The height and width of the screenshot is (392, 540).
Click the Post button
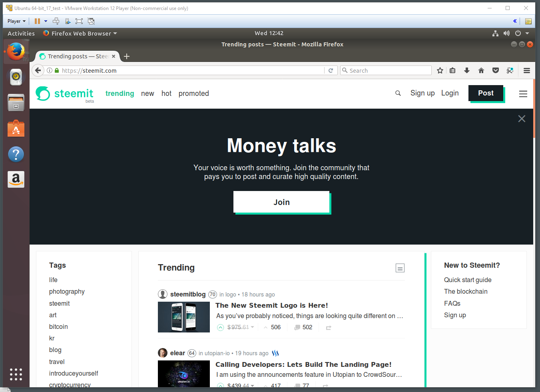[486, 93]
